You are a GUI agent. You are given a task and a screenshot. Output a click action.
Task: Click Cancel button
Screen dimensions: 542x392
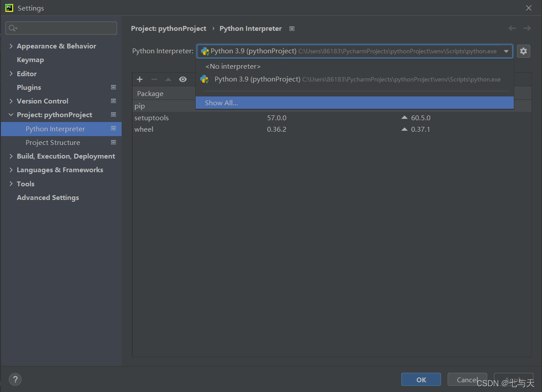click(468, 380)
